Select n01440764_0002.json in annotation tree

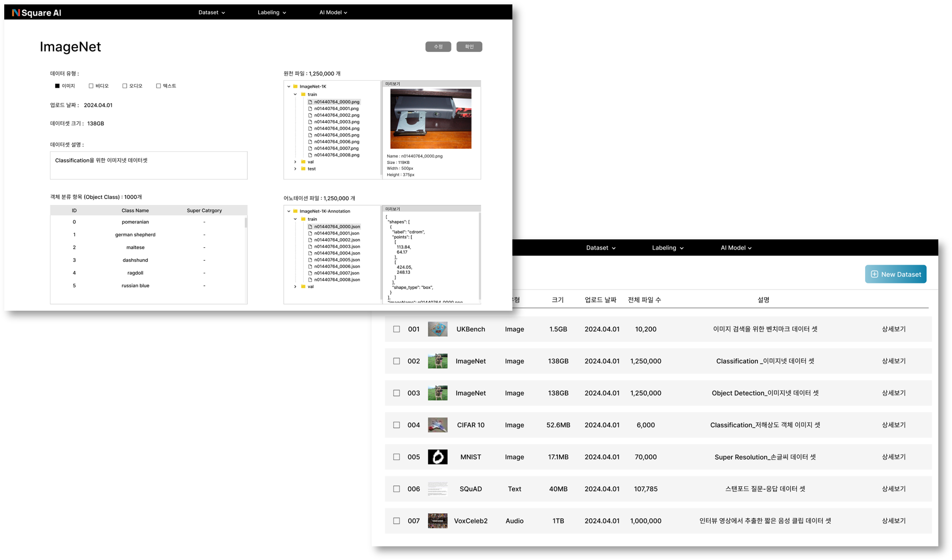click(337, 240)
